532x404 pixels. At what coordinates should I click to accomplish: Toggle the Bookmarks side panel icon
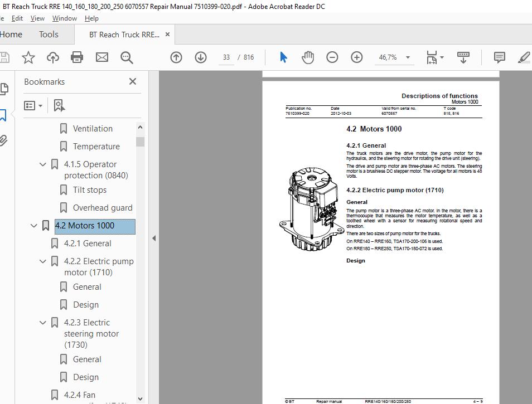point(3,115)
